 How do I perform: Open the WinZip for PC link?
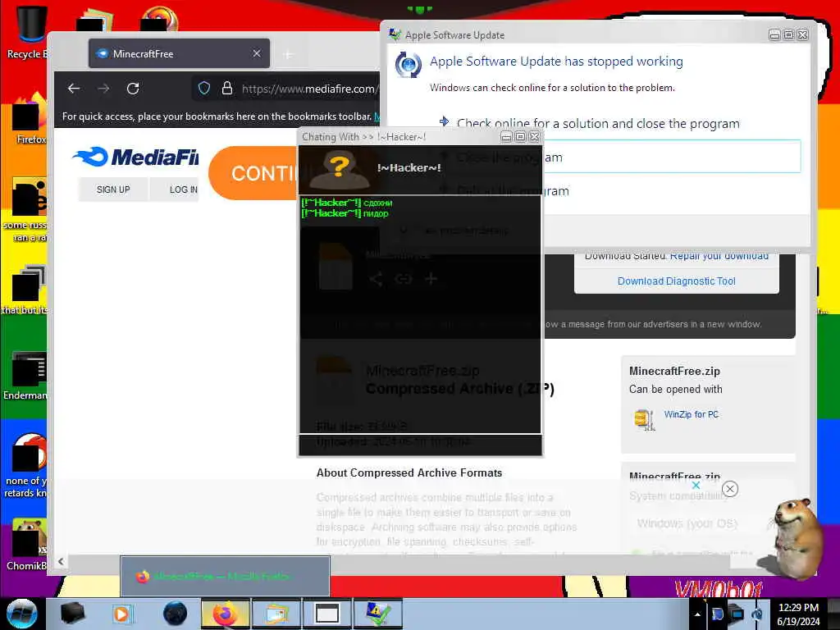[x=691, y=414]
